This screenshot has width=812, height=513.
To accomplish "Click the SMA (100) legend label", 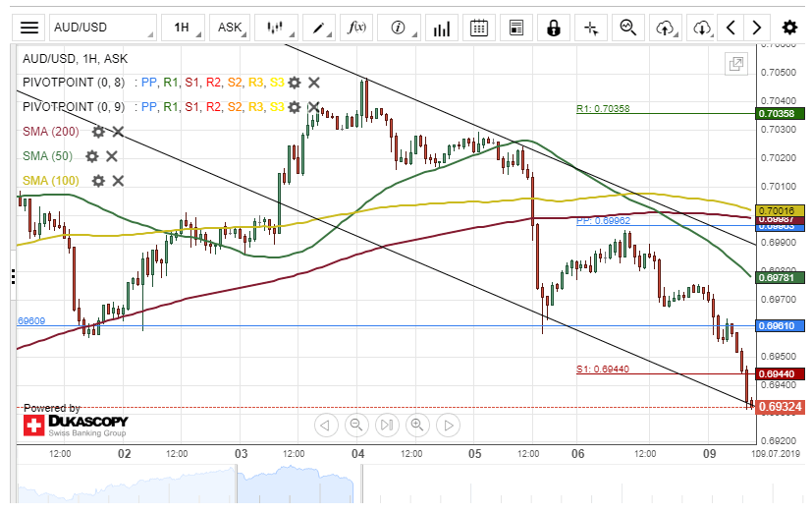I will pyautogui.click(x=51, y=181).
